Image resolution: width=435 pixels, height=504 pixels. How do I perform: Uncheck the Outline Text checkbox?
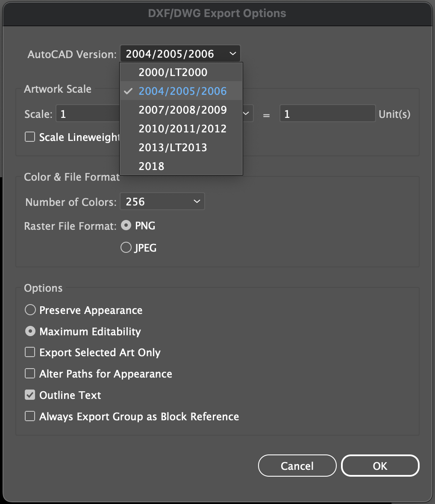tap(30, 395)
